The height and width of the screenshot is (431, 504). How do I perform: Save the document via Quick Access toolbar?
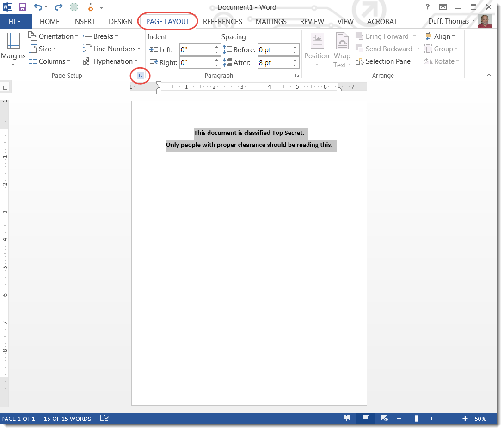(23, 6)
